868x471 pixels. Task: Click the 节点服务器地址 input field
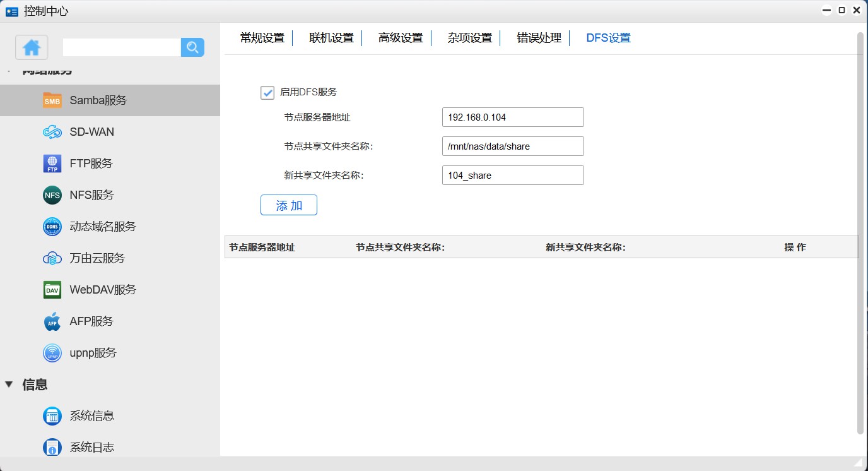(x=513, y=117)
